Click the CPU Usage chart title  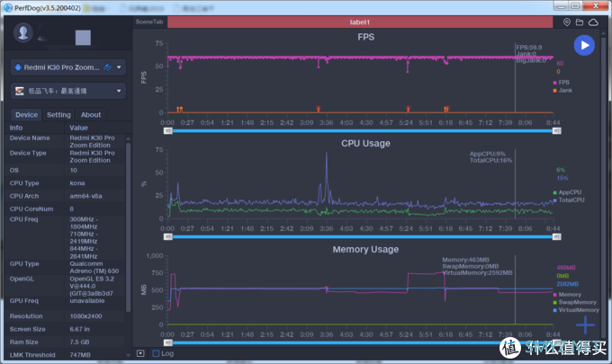pos(365,144)
